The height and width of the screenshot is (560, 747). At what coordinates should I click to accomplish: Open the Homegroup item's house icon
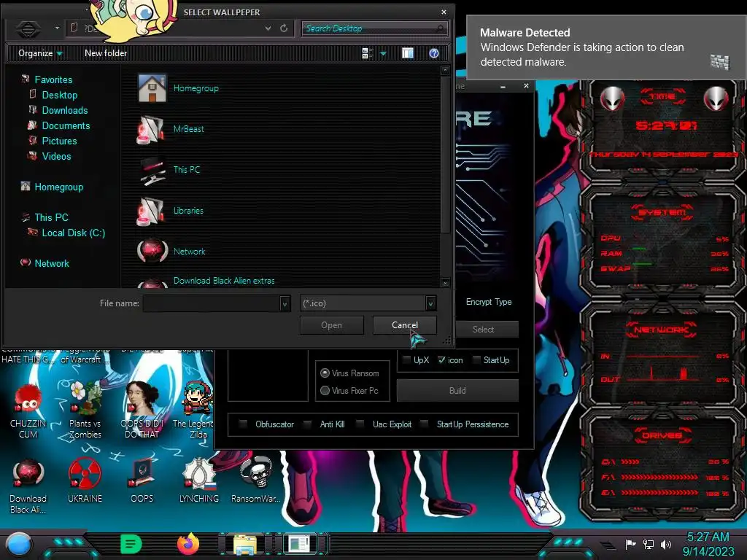(x=152, y=88)
